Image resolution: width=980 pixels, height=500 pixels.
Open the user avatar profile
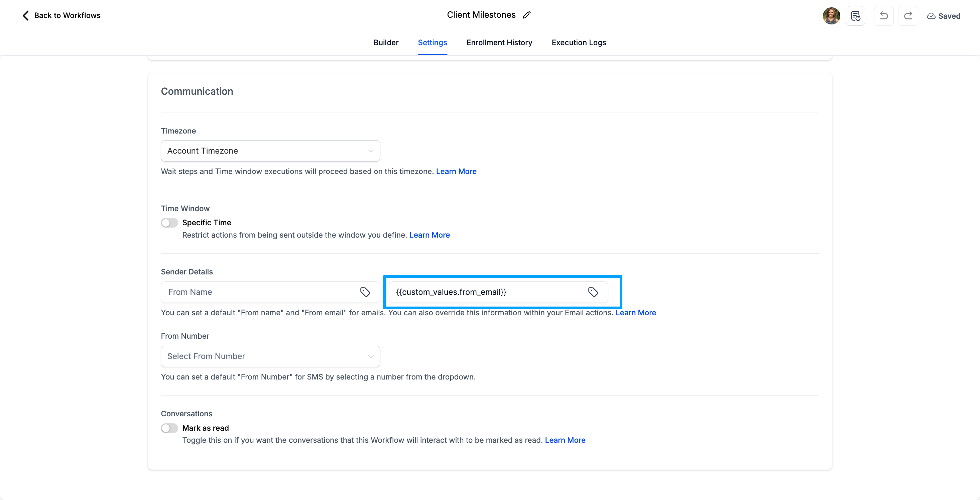click(831, 16)
